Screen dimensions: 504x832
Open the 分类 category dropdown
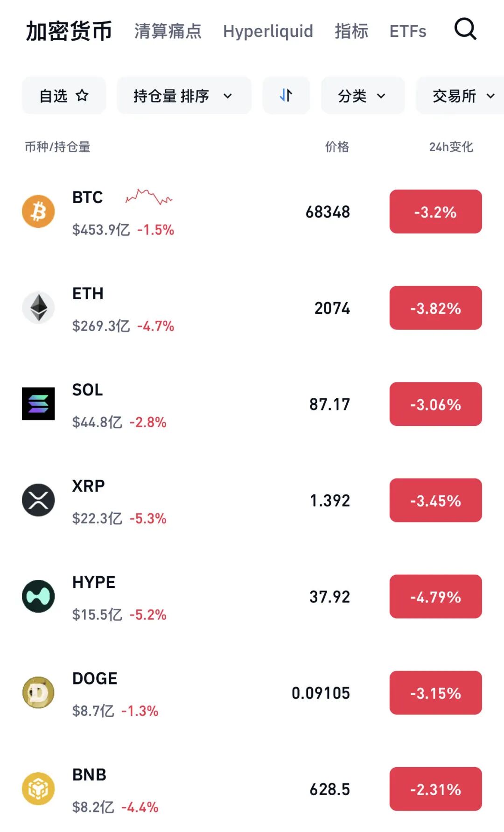tap(362, 96)
